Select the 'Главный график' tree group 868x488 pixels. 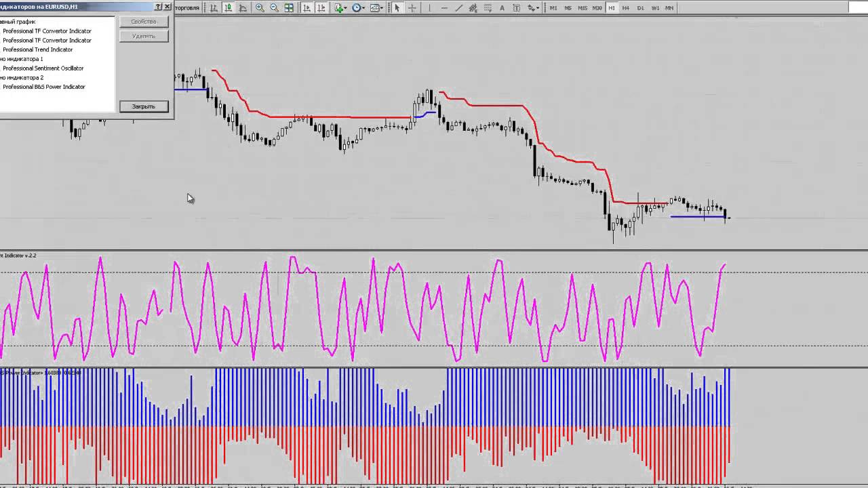[x=18, y=22]
